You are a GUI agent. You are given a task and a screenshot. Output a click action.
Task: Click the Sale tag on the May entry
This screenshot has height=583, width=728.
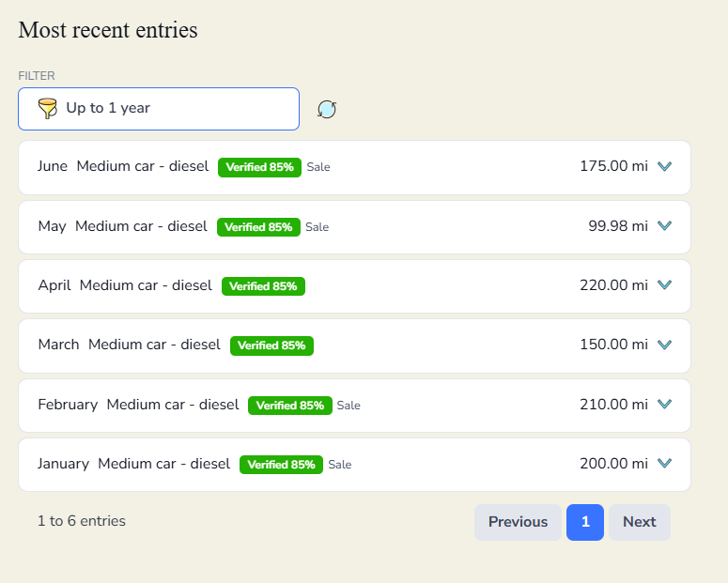pos(318,227)
